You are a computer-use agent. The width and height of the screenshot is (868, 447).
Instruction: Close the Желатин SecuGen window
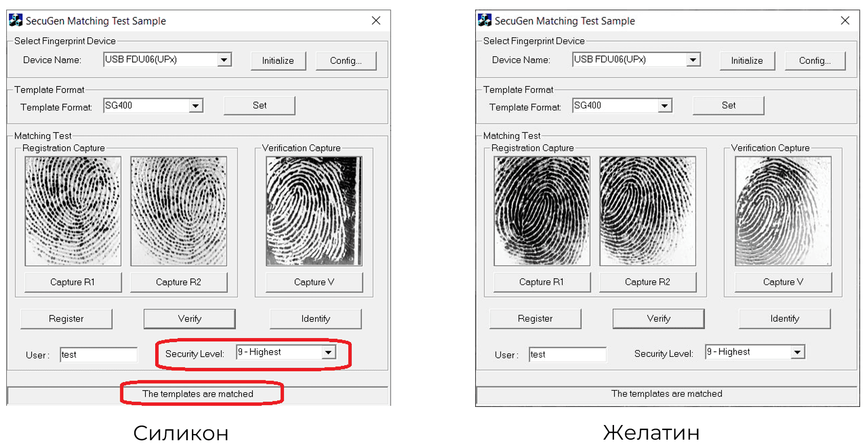pyautogui.click(x=845, y=21)
